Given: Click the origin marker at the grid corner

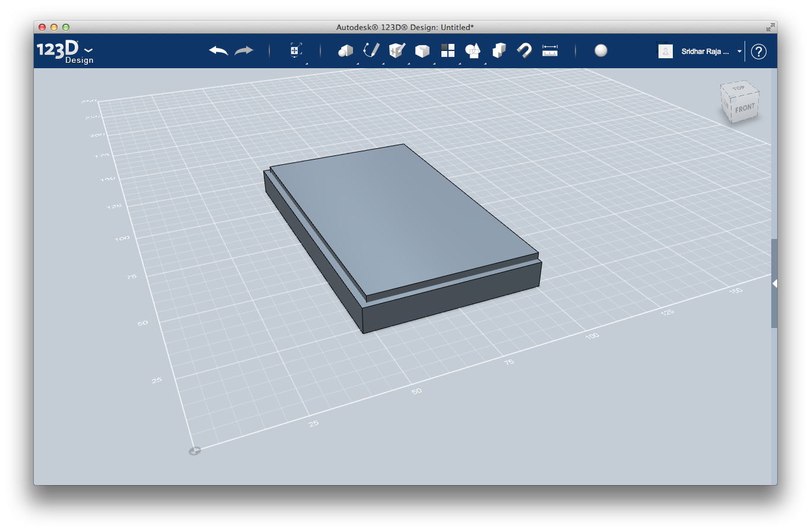Looking at the screenshot, I should point(195,451).
